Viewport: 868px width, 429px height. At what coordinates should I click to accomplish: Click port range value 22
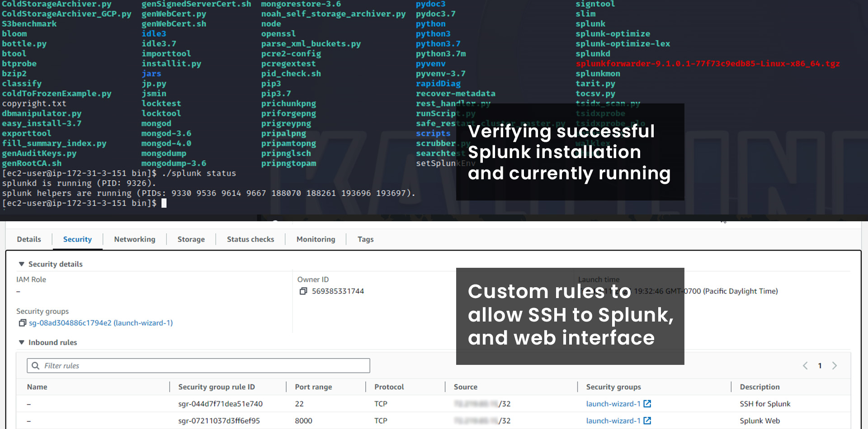(x=299, y=404)
